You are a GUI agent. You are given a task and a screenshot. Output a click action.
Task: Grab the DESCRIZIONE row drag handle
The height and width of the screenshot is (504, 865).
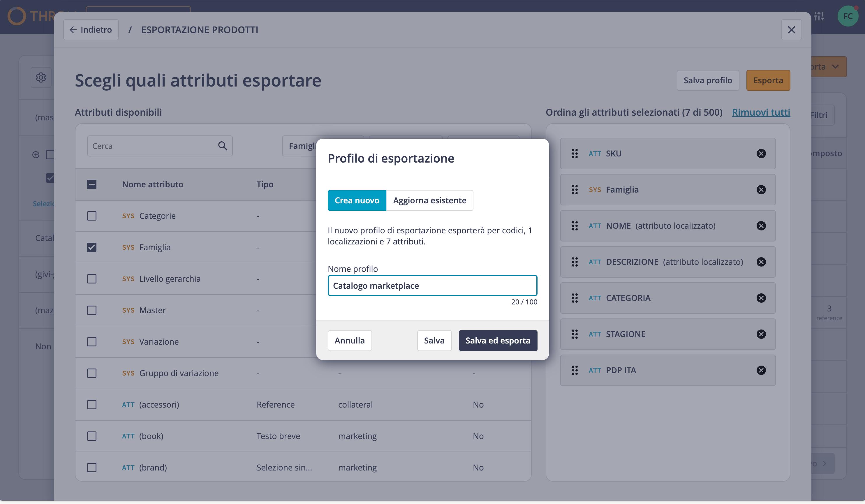pyautogui.click(x=575, y=262)
